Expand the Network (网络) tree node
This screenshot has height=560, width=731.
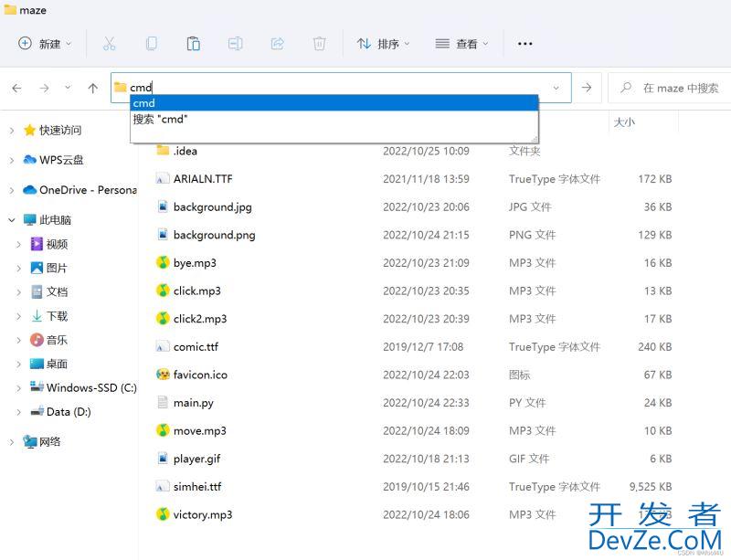pyautogui.click(x=12, y=442)
